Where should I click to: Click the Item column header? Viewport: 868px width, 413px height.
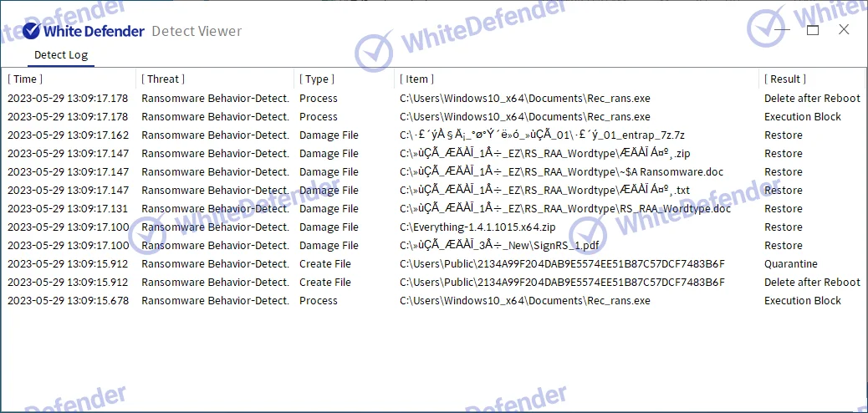(416, 79)
